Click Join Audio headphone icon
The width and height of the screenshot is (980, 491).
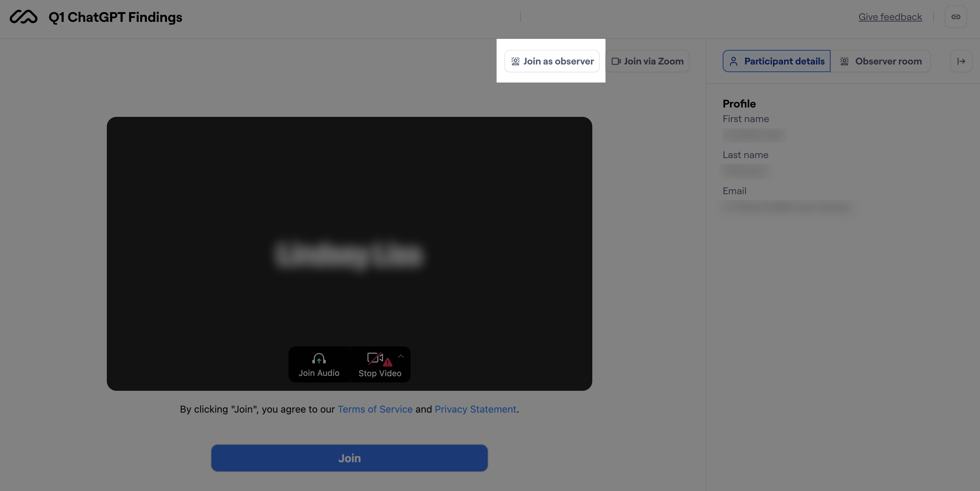[319, 359]
